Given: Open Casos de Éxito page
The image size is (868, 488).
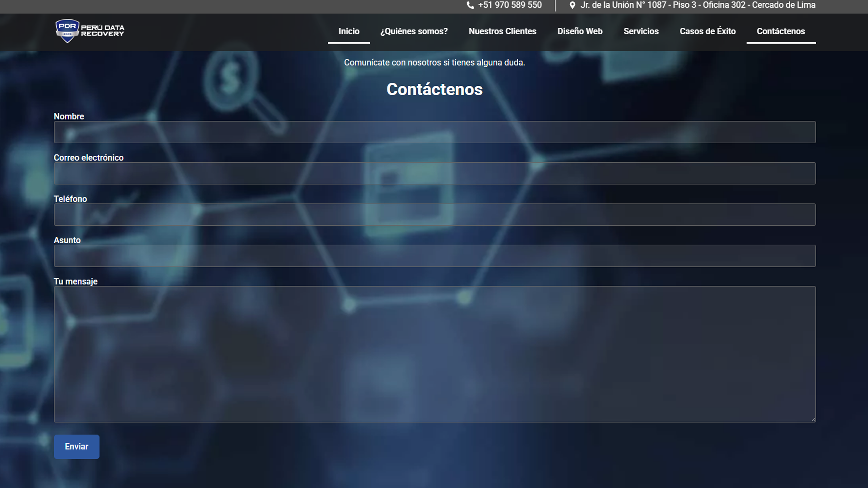Looking at the screenshot, I should coord(707,31).
